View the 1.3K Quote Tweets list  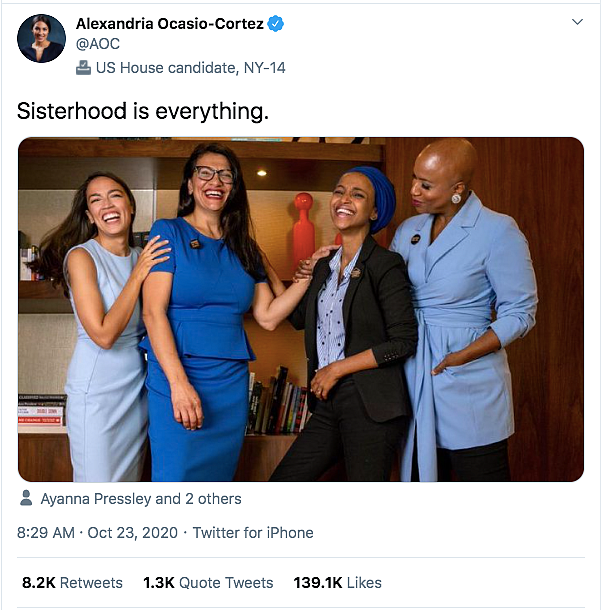tap(208, 583)
